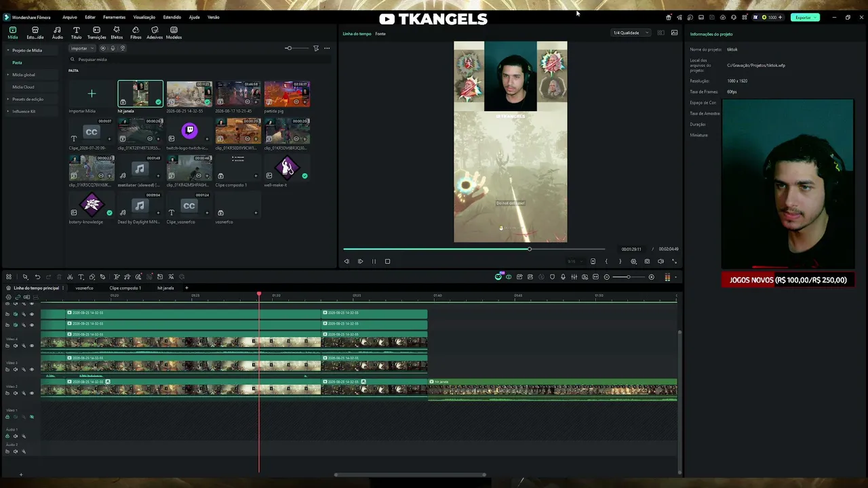Viewport: 868px width, 488px height.
Task: Open media panel more options (three dots)
Action: tap(327, 48)
